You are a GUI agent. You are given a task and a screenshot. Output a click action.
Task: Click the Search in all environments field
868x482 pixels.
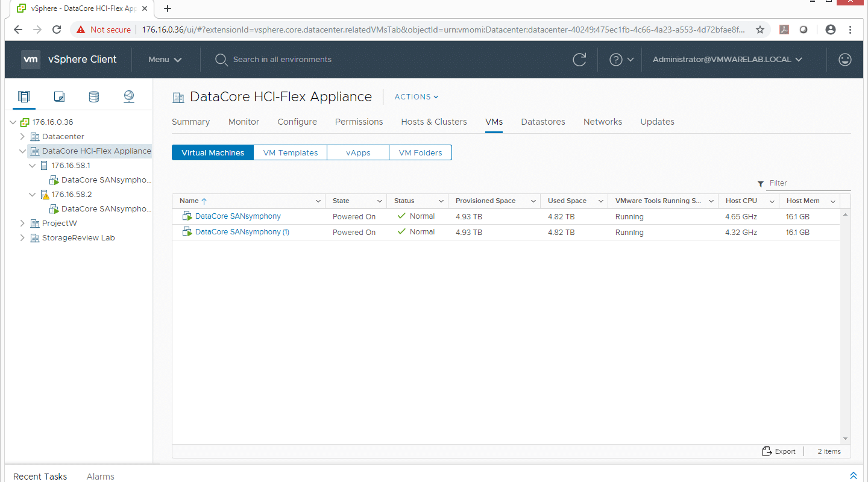[282, 60]
